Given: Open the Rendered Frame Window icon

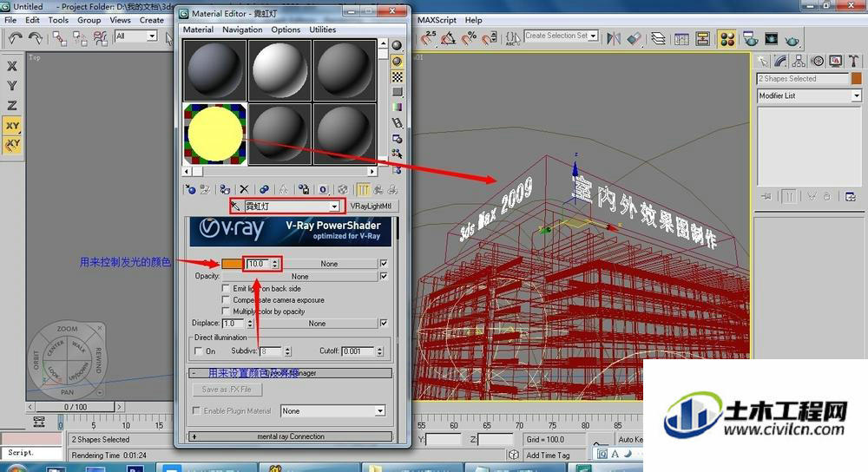Looking at the screenshot, I should 771,39.
